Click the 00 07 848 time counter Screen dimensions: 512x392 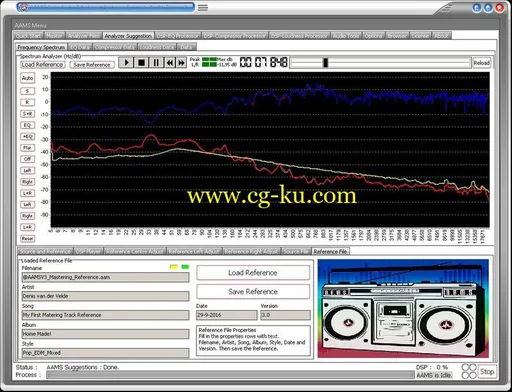263,62
